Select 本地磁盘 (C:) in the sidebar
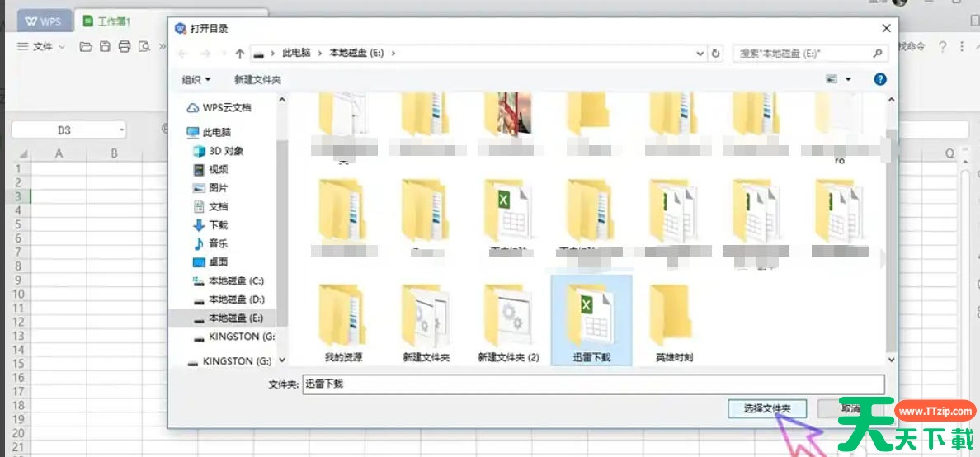 pos(236,281)
